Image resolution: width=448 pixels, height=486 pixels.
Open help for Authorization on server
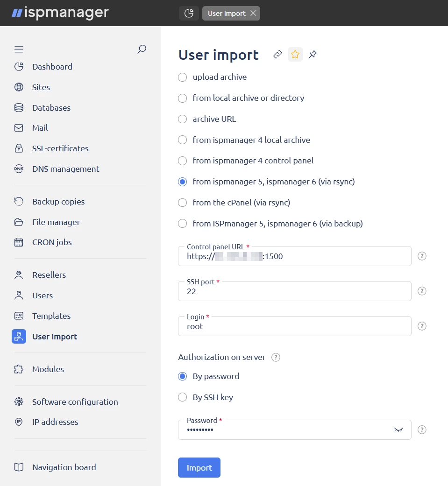(x=276, y=357)
